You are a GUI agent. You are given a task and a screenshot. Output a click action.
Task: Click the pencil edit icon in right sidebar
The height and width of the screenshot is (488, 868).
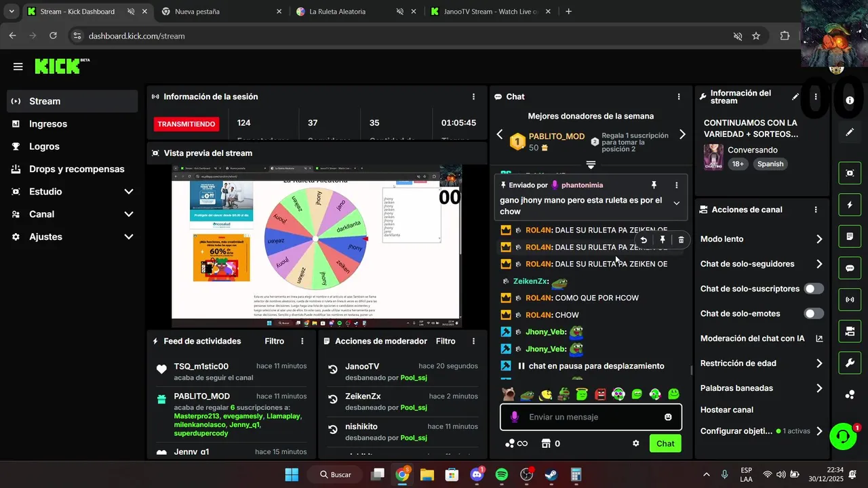pyautogui.click(x=850, y=132)
